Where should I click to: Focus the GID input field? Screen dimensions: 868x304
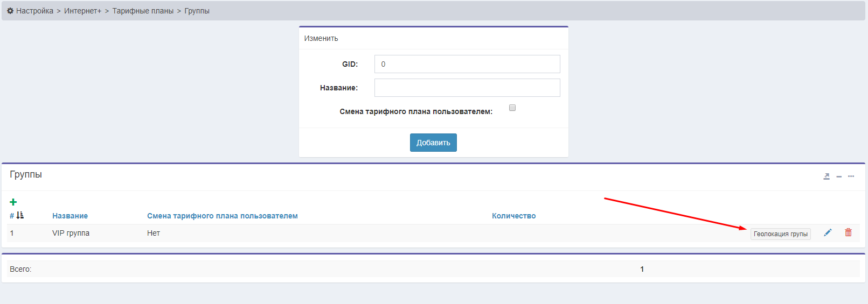467,64
